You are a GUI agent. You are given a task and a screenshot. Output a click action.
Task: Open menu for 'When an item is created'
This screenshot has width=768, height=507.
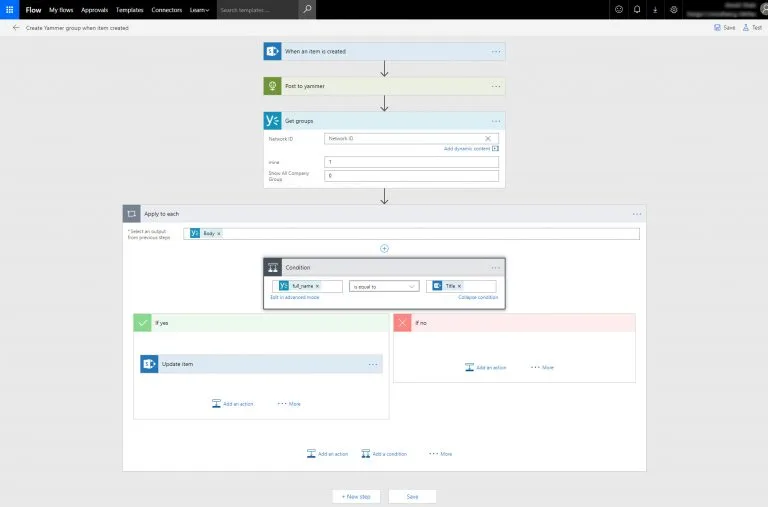(496, 51)
